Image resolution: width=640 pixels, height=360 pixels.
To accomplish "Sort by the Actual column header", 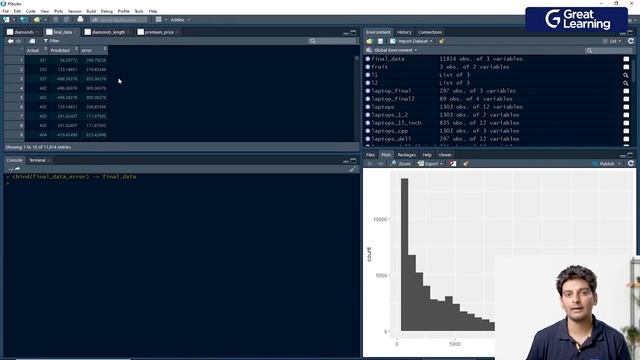I will pos(36,50).
